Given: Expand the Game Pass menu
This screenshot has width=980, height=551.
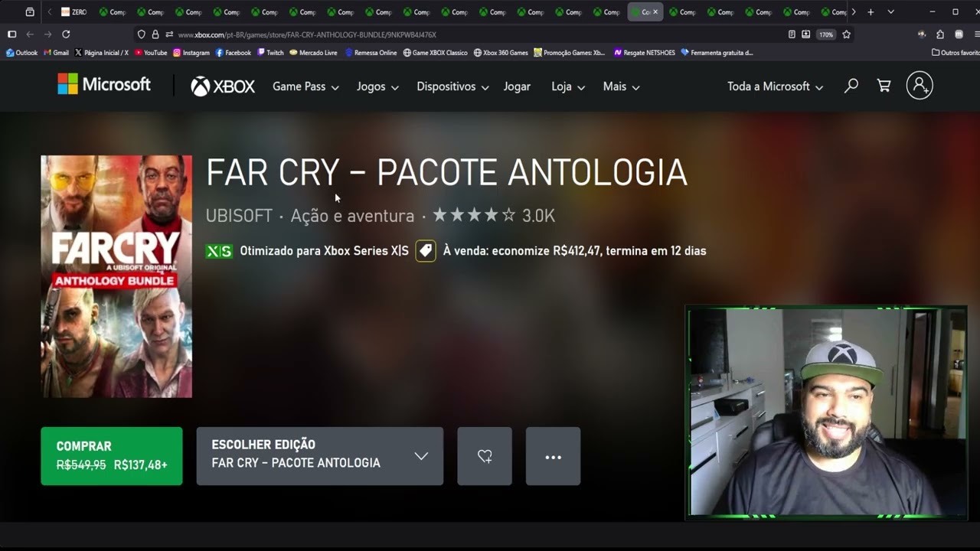Looking at the screenshot, I should pyautogui.click(x=305, y=86).
